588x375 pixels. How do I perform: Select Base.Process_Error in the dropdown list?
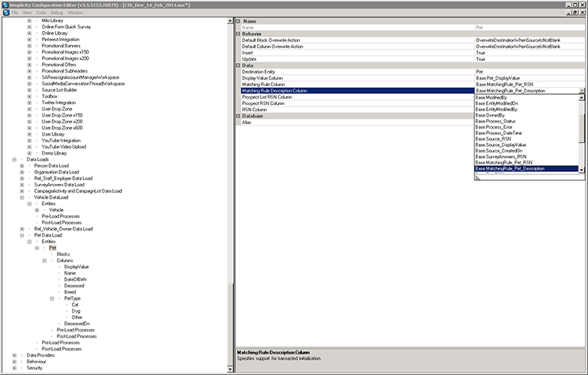pyautogui.click(x=494, y=127)
